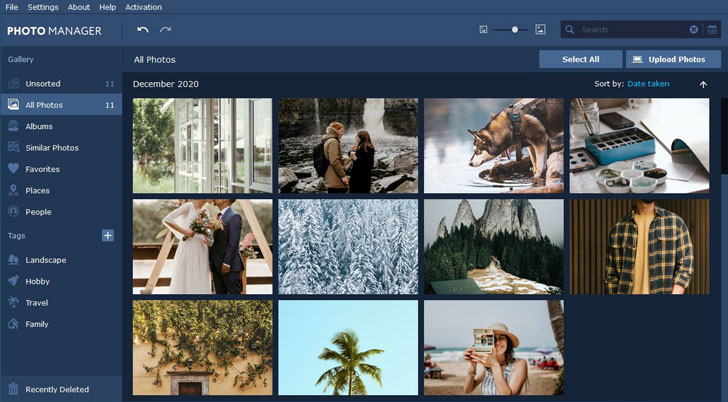Open the calendar date filter icon

[712, 30]
